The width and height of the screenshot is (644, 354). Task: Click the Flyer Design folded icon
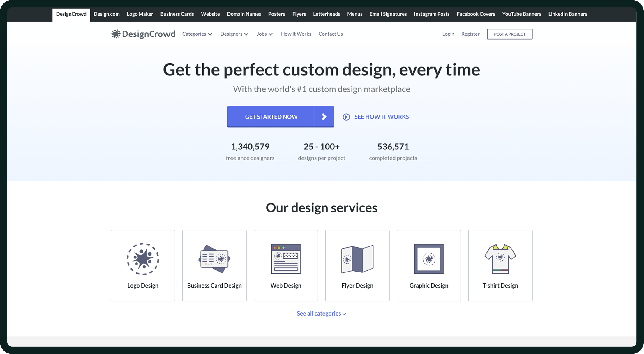357,259
